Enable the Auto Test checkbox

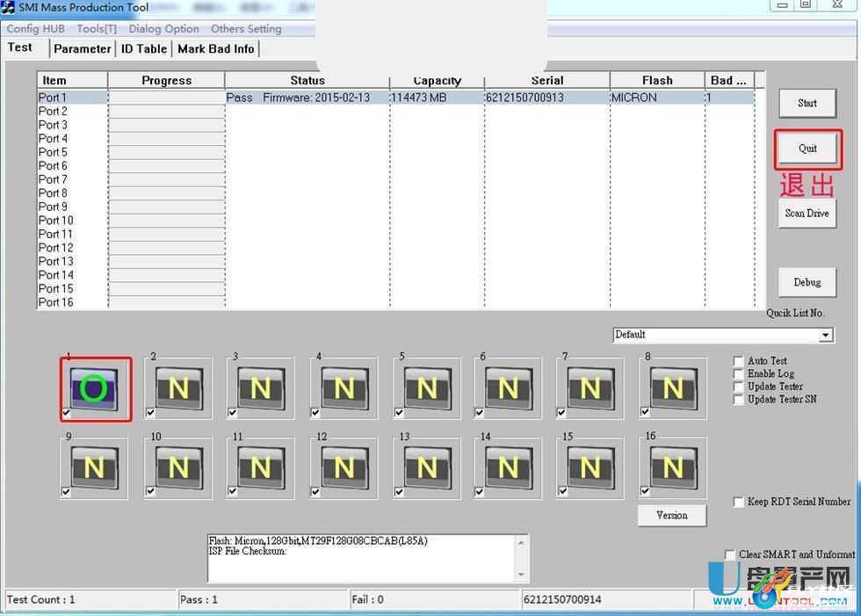pyautogui.click(x=739, y=361)
